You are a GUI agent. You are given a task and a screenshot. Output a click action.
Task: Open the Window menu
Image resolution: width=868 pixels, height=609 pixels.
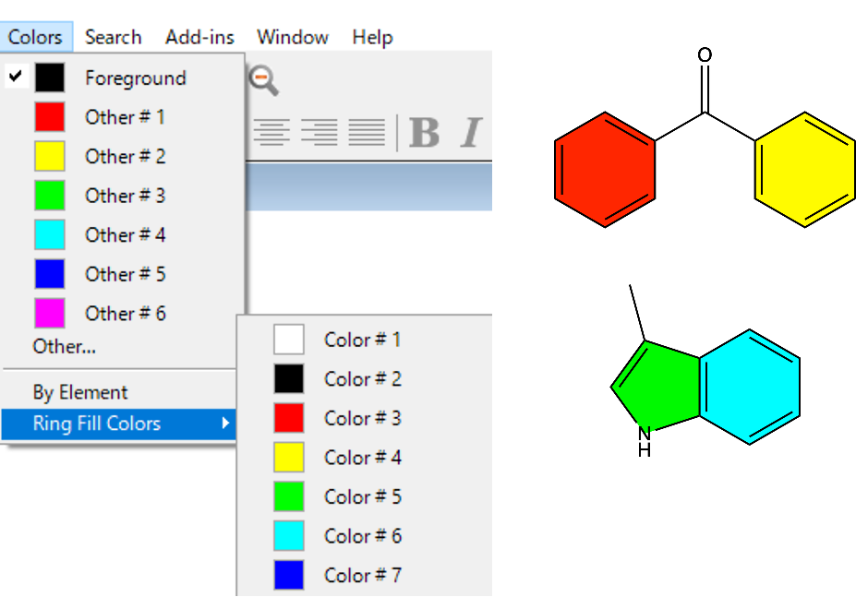(292, 36)
